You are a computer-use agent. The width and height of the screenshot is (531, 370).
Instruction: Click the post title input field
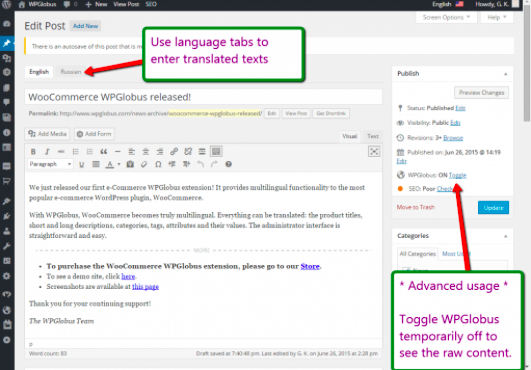click(203, 97)
